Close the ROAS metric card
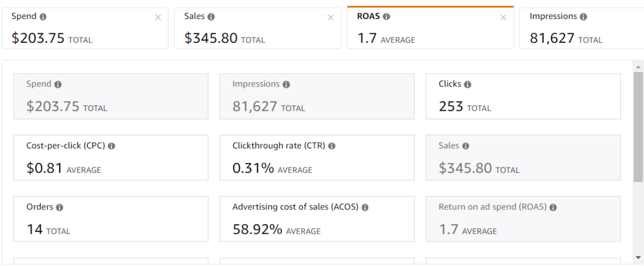Viewport: 644px width, 266px height. pyautogui.click(x=503, y=17)
